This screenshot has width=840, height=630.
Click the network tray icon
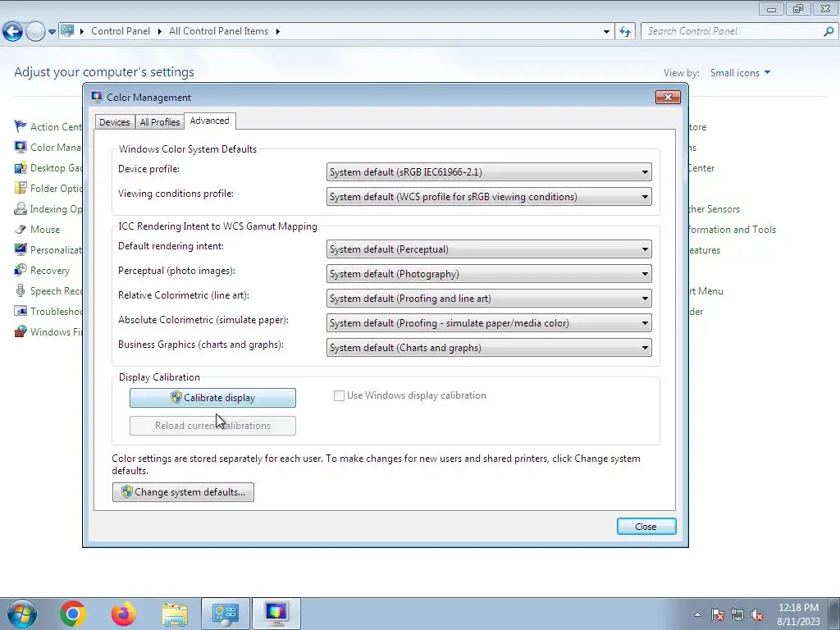[x=737, y=614]
